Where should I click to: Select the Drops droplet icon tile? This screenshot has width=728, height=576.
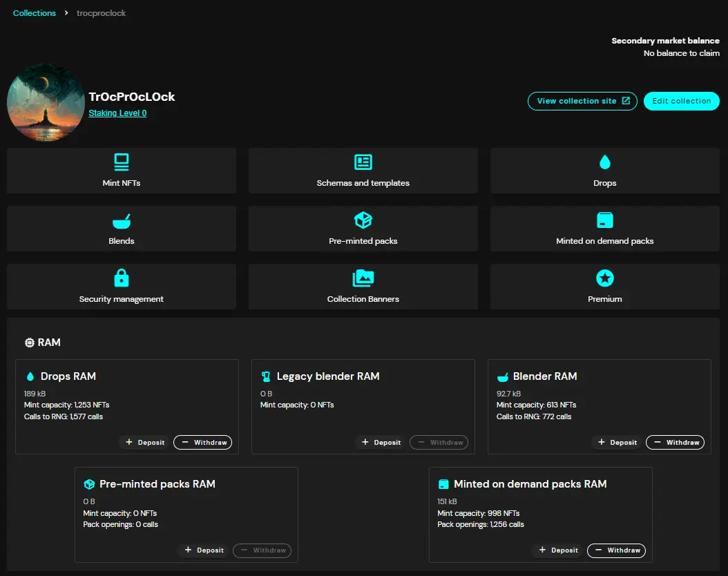click(x=604, y=162)
